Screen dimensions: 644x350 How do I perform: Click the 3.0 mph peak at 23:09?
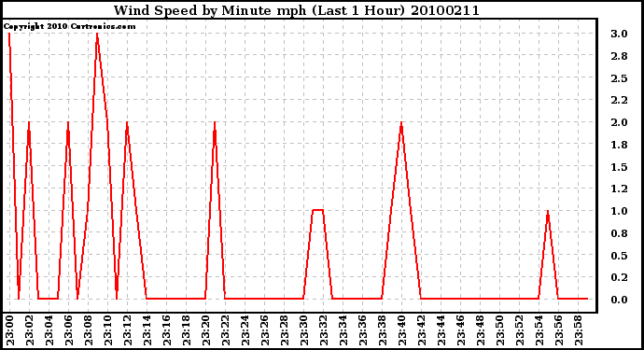97,35
